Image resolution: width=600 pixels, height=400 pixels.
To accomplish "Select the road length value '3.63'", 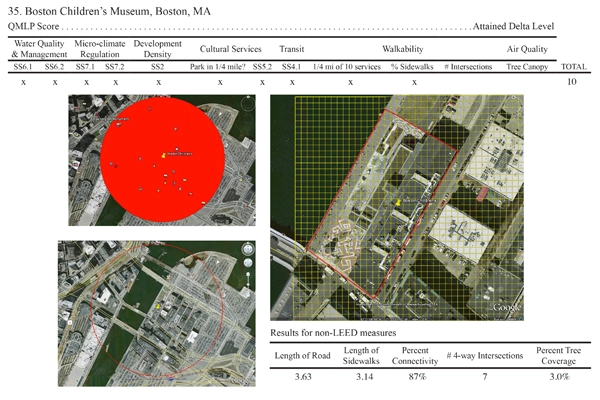I will point(303,377).
